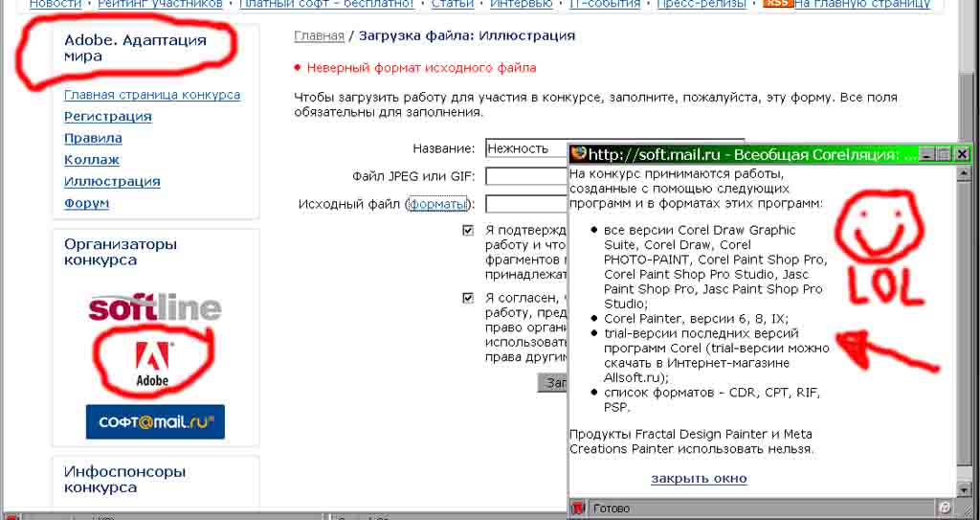
Task: Open the Регистрация sidebar link
Action: 108,117
